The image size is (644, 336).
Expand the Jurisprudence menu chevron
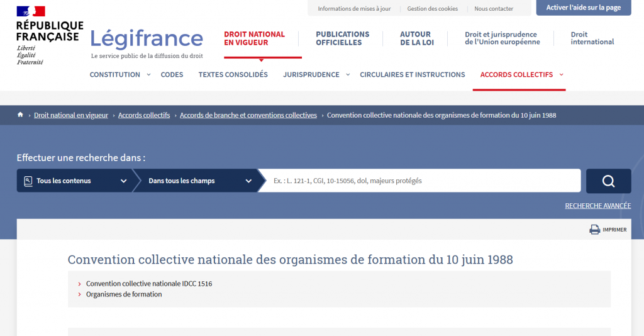pyautogui.click(x=348, y=74)
